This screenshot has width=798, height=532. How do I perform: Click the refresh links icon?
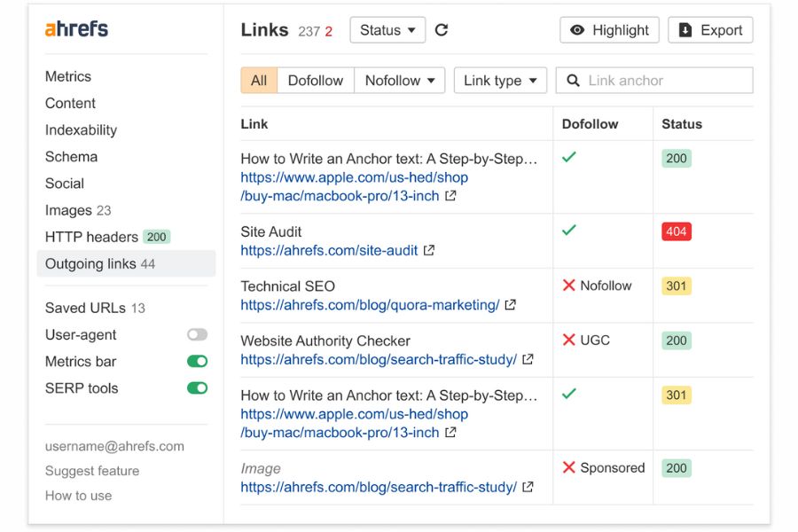[x=442, y=30]
